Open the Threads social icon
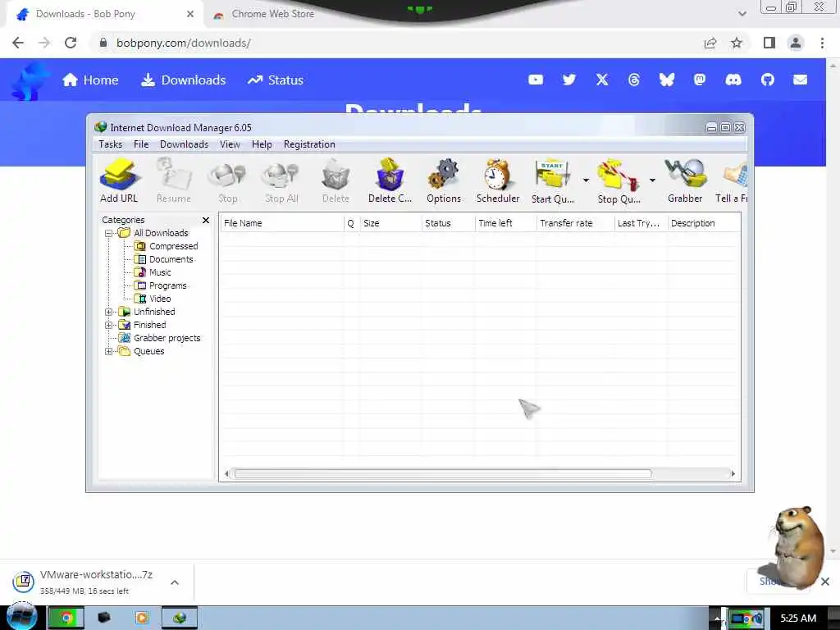 pos(634,80)
